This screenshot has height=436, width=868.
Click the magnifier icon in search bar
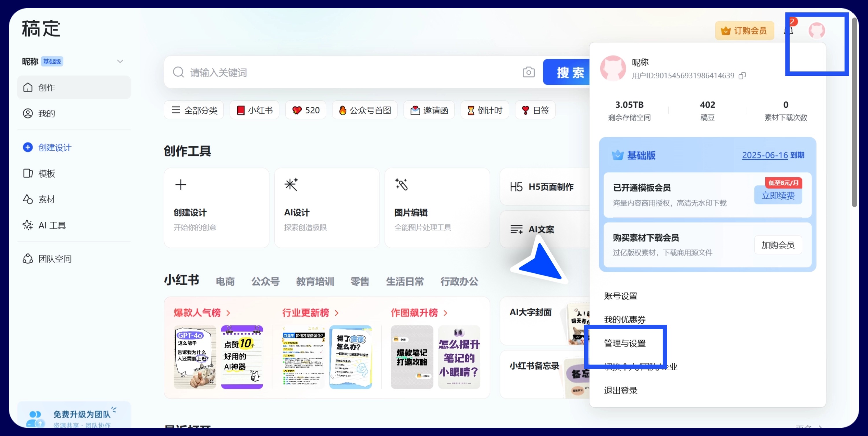178,72
